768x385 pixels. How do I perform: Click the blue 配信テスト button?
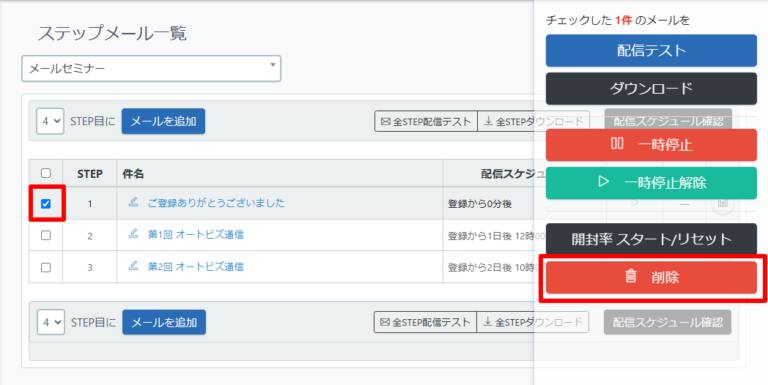pyautogui.click(x=651, y=50)
